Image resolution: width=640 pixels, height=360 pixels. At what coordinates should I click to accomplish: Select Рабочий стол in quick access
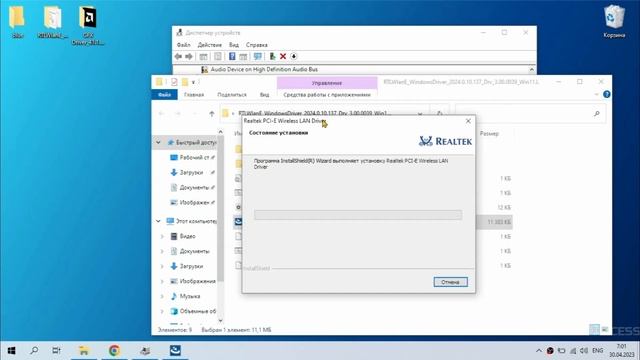(194, 158)
